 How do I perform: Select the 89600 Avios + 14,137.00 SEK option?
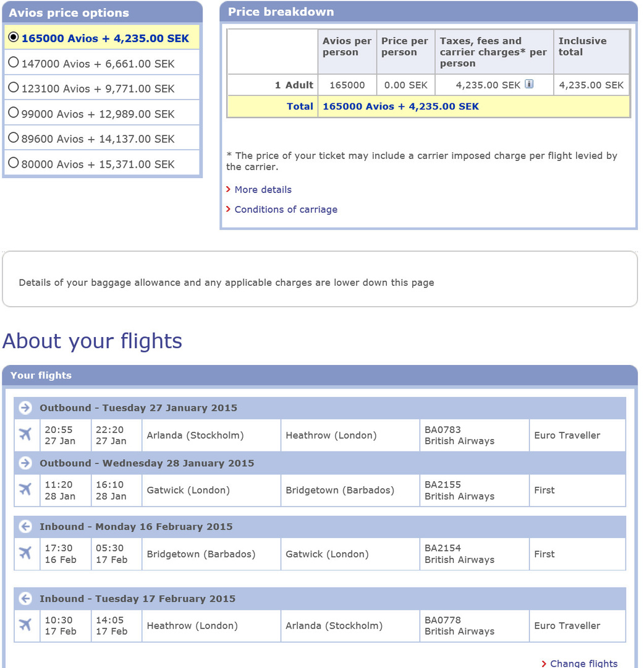pos(14,139)
